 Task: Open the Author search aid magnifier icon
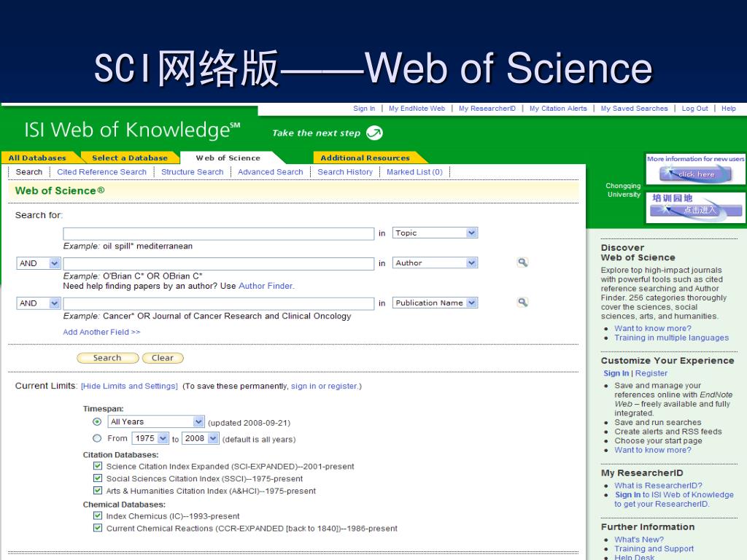[x=522, y=262]
